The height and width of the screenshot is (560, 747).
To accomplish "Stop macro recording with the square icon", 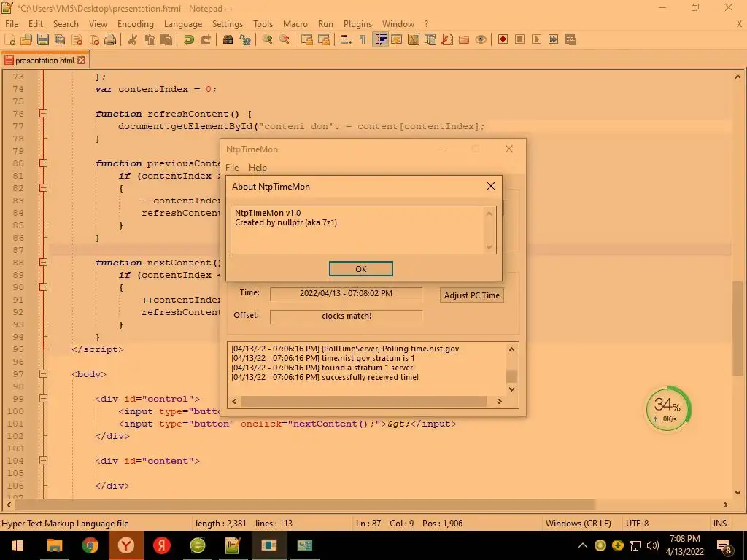I will [519, 39].
